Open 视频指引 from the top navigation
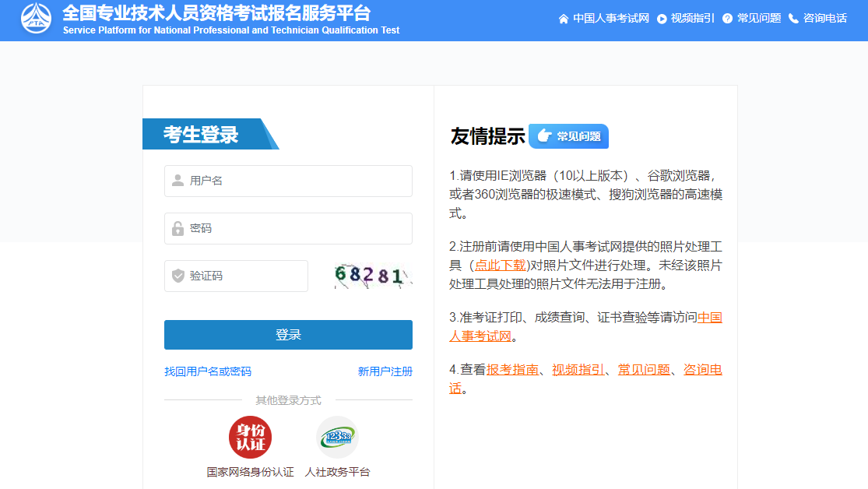Image resolution: width=868 pixels, height=489 pixels. pyautogui.click(x=692, y=18)
